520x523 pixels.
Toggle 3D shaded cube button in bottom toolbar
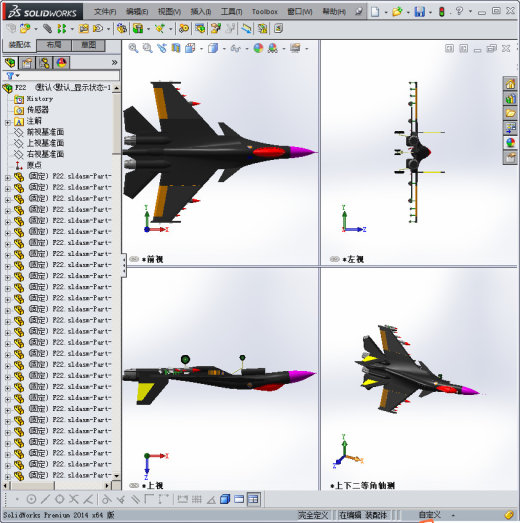point(225,499)
